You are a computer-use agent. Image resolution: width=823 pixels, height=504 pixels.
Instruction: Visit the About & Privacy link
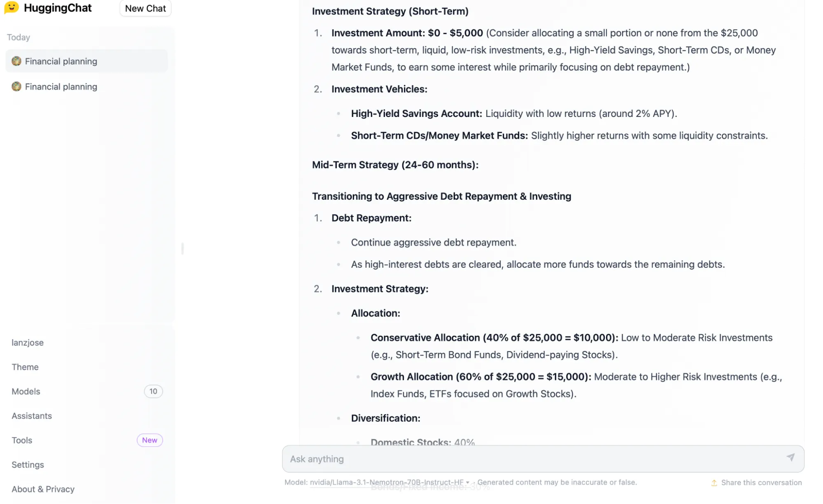pyautogui.click(x=43, y=489)
